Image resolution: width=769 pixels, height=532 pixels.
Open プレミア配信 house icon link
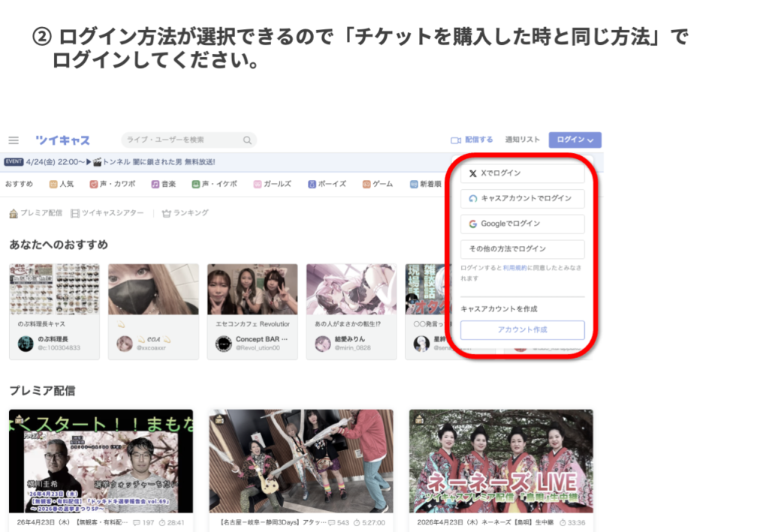(x=14, y=213)
